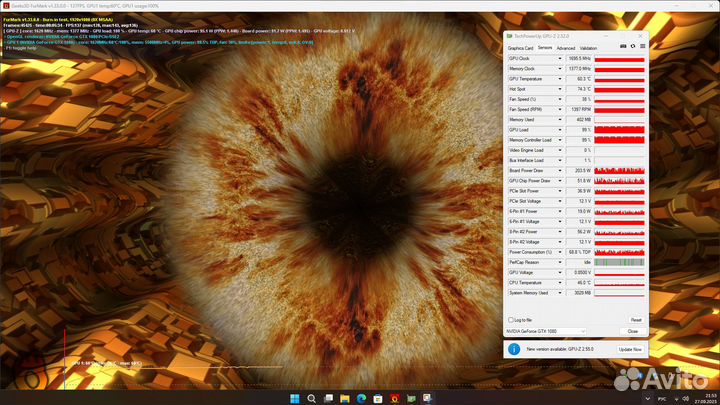Click the Close button in GPU-Z
This screenshot has height=405, width=720.
point(633,331)
